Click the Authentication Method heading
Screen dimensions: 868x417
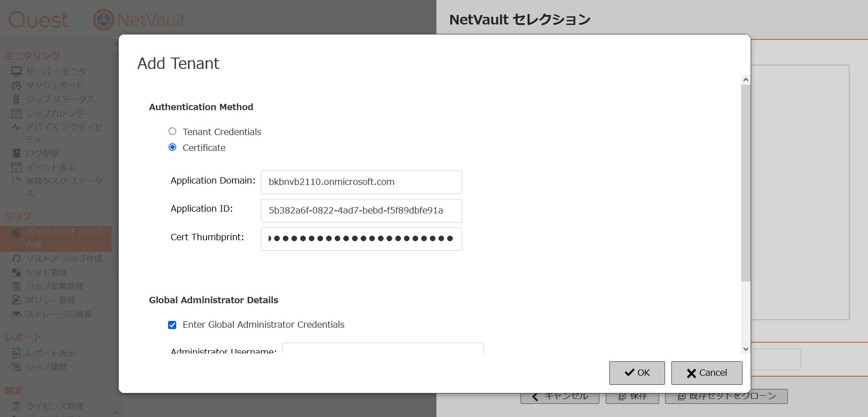[x=201, y=107]
